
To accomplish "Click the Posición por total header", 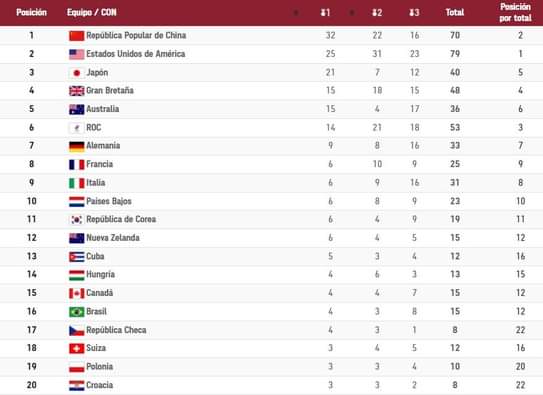I will coord(515,12).
